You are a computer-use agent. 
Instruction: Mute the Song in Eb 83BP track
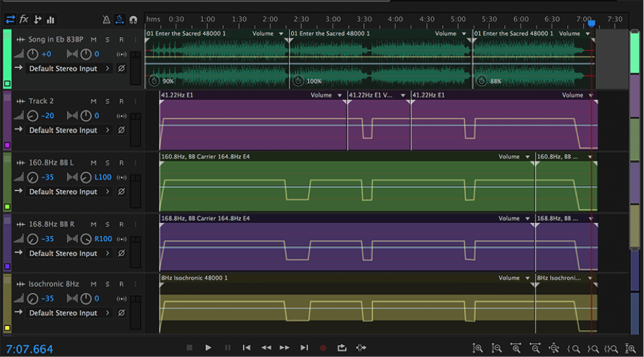(93, 39)
